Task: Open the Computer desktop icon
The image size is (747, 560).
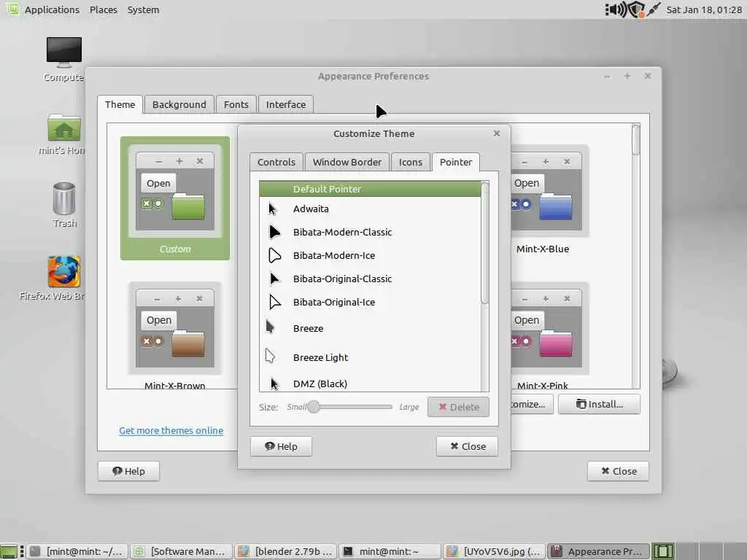Action: (64, 52)
